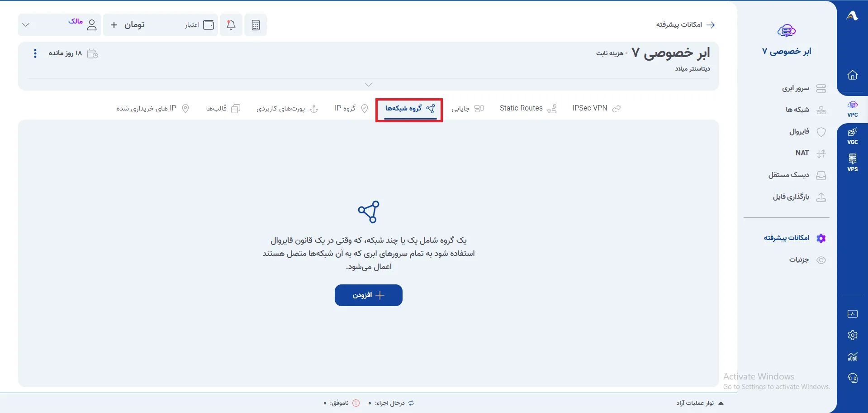The image size is (868, 413).
Task: Select VPS product in blue sidebar
Action: (x=853, y=163)
